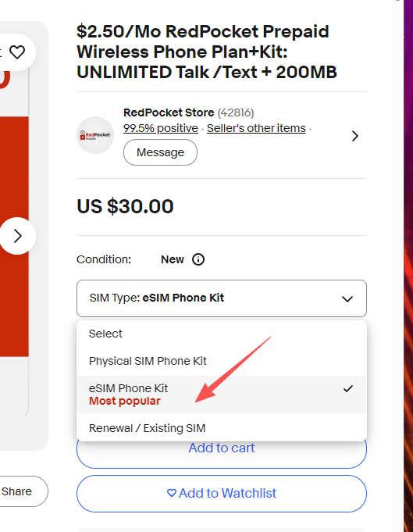Select Renewal / Existing SIM option
413x532 pixels.
(x=222, y=428)
